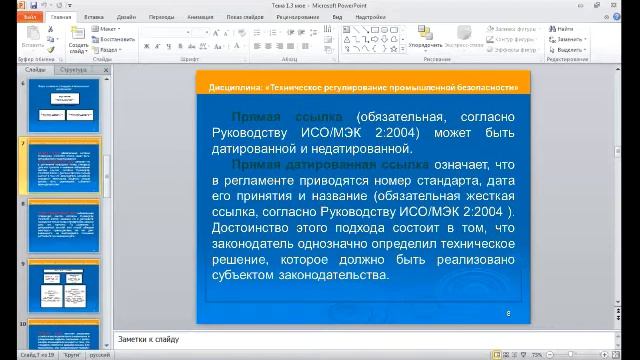Close the slides pane with X
The width and height of the screenshot is (640, 360).
(106, 70)
